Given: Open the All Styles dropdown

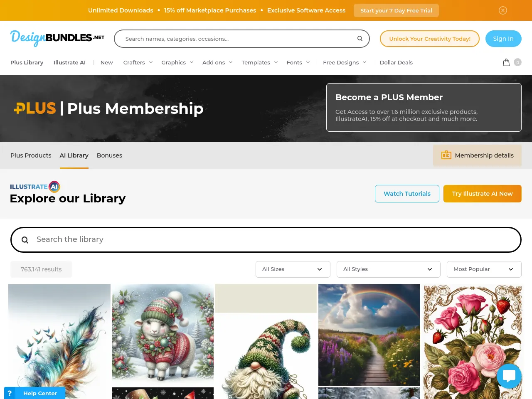Looking at the screenshot, I should (x=389, y=269).
